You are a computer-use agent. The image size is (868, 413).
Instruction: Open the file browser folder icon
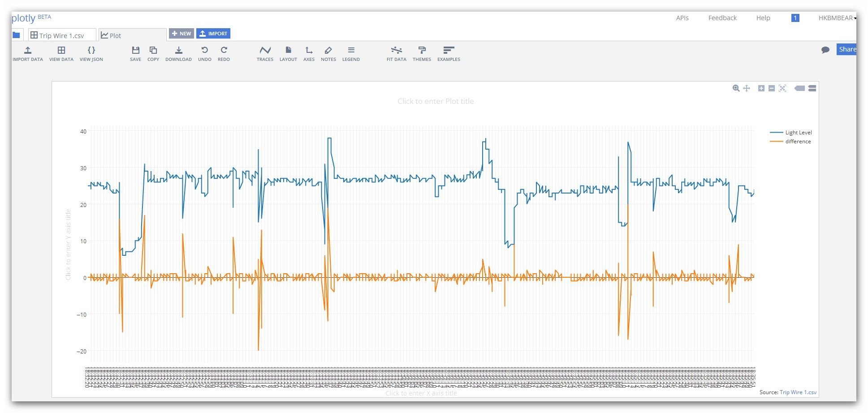point(16,34)
